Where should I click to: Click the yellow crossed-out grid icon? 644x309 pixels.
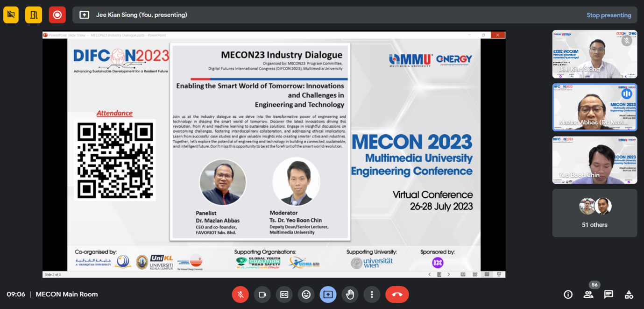pos(11,15)
